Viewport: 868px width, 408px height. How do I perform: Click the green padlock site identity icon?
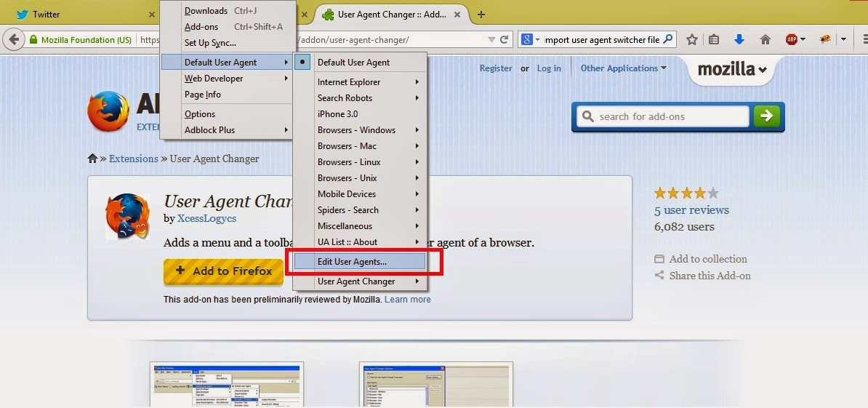click(33, 40)
